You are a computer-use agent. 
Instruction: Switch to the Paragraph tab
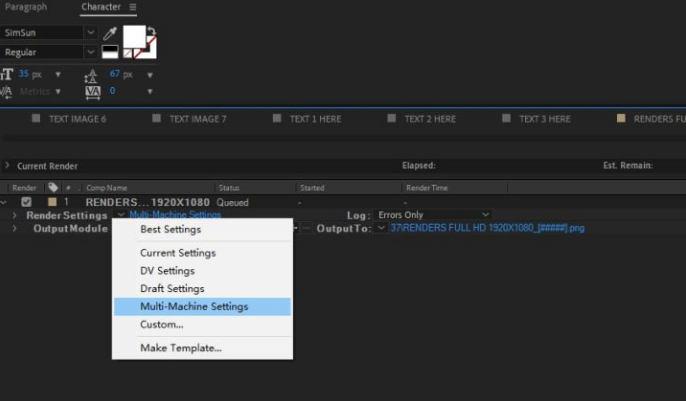(26, 7)
